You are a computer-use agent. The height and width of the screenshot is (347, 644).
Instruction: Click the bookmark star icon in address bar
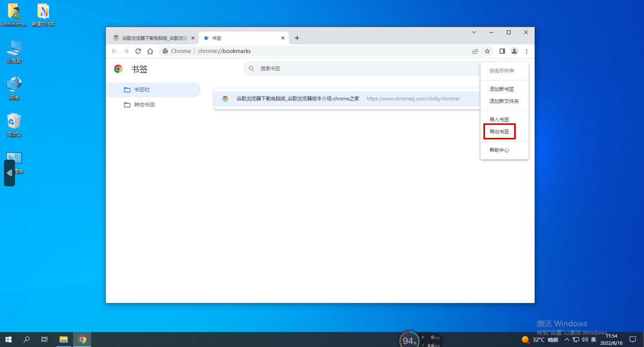(x=487, y=51)
